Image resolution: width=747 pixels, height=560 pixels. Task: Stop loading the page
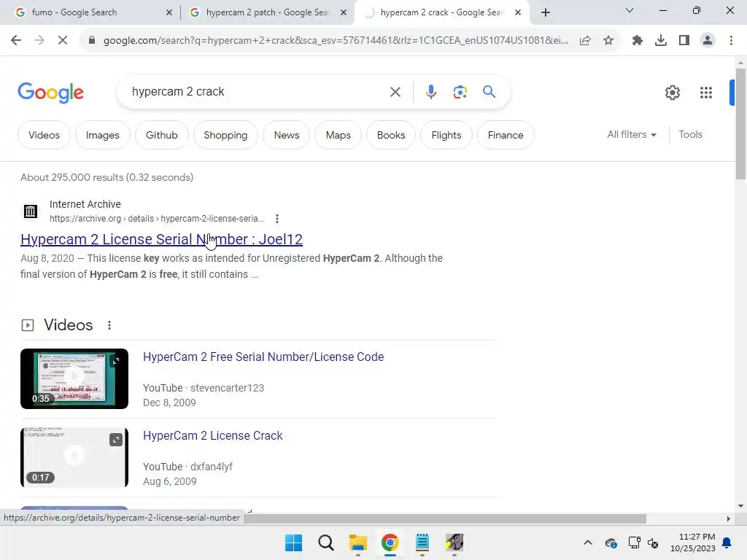tap(63, 41)
